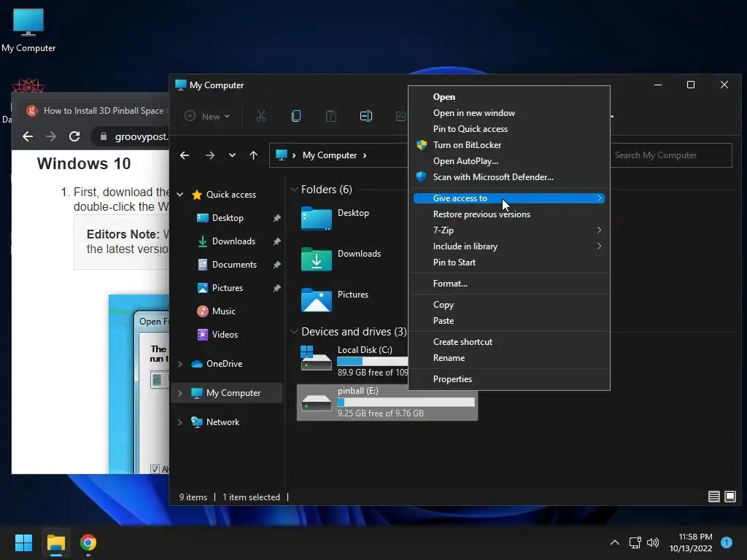Screen dimensions: 747x560
Task: Open recent locations dropdown arrow
Action: [x=232, y=155]
